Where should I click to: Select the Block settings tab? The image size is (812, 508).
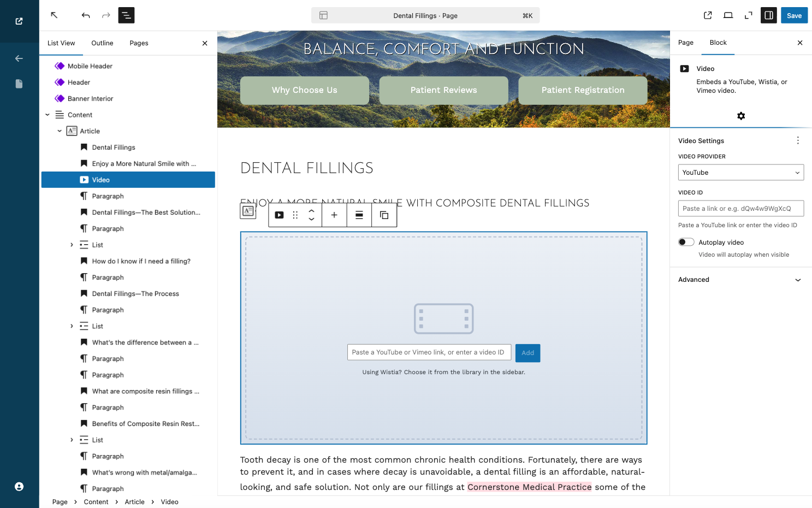pos(718,43)
